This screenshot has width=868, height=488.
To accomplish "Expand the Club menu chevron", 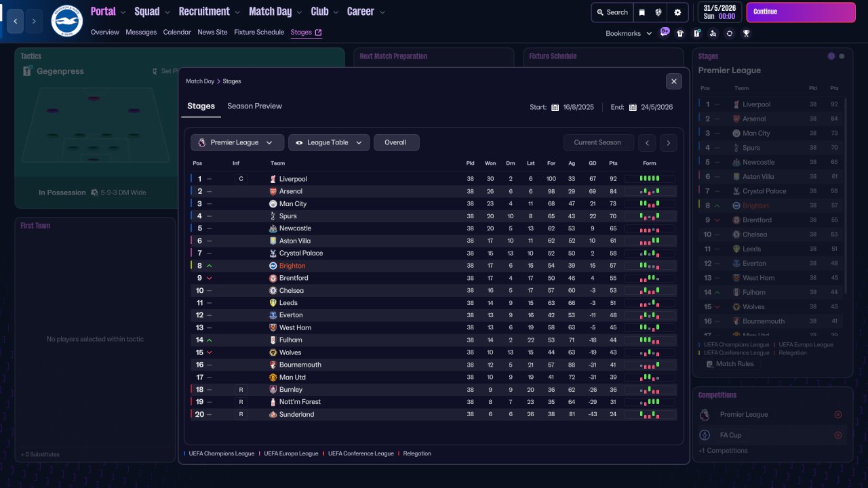I will click(x=336, y=12).
